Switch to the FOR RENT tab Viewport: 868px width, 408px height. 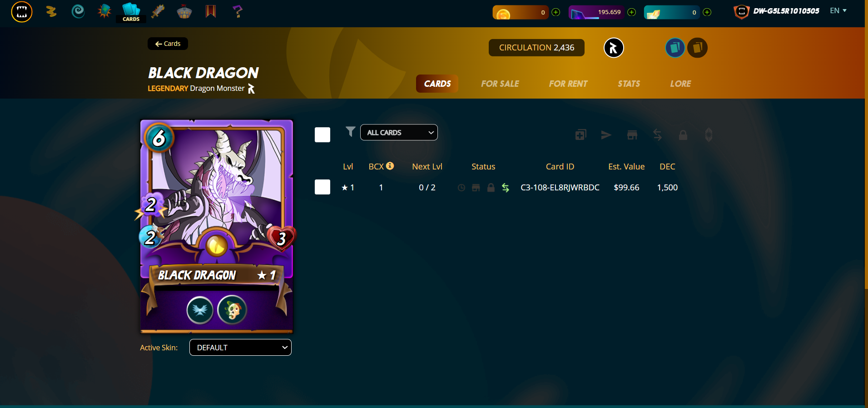pos(568,84)
